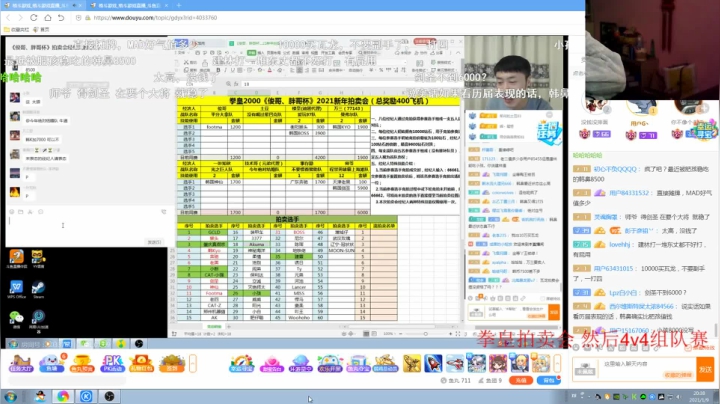This screenshot has height=404, width=720.
Task: Open the orange treasure basket icon
Action: [x=171, y=363]
